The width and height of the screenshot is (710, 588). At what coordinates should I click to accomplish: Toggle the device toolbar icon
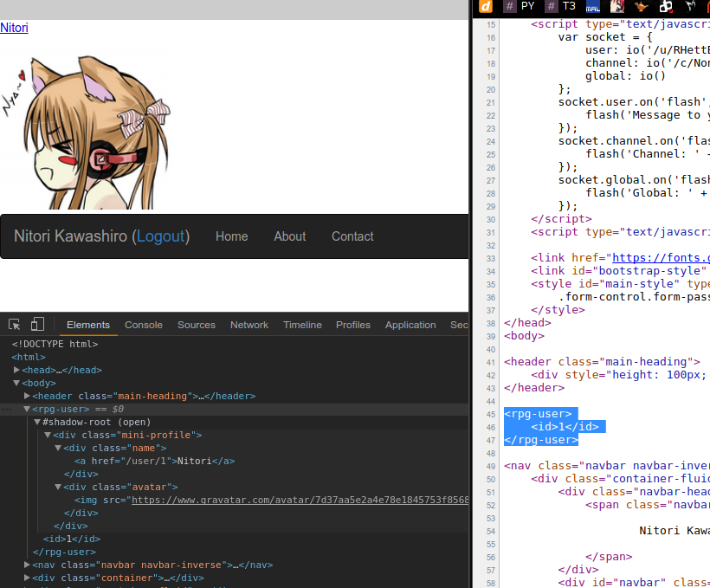[37, 325]
